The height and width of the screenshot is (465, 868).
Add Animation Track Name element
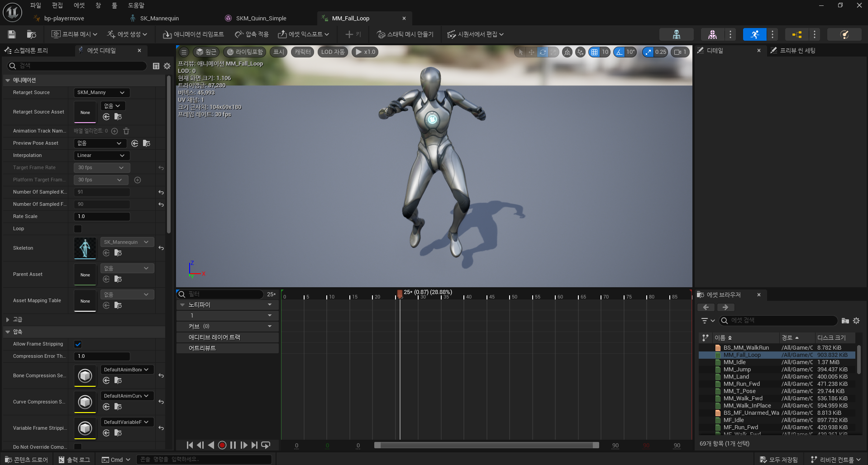point(114,131)
